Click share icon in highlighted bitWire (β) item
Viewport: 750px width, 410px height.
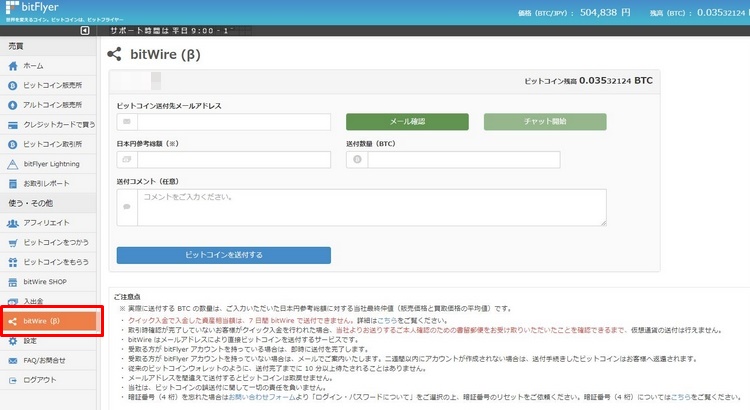pyautogui.click(x=13, y=321)
